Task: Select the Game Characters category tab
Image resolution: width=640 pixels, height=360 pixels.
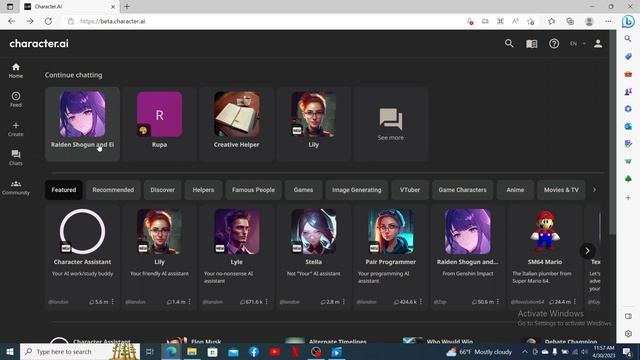Action: point(462,190)
